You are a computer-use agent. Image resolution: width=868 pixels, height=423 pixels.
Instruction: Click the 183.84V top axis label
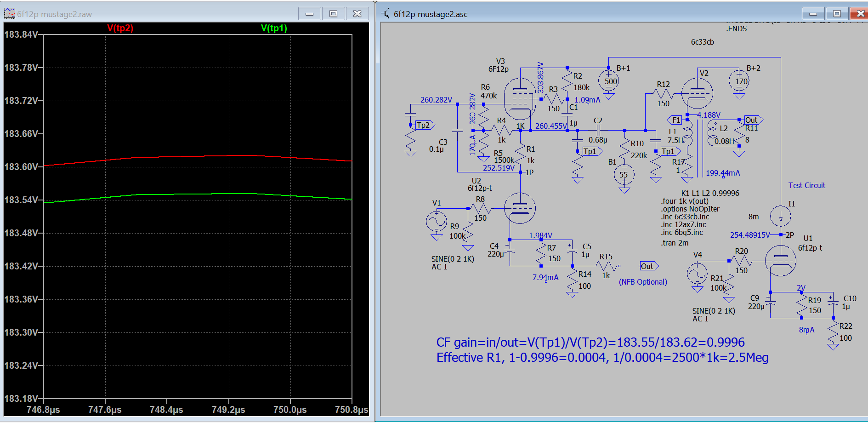(21, 34)
